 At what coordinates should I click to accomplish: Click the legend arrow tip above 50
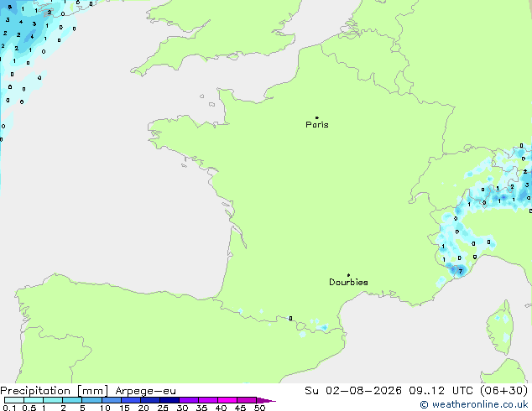pyautogui.click(x=266, y=400)
